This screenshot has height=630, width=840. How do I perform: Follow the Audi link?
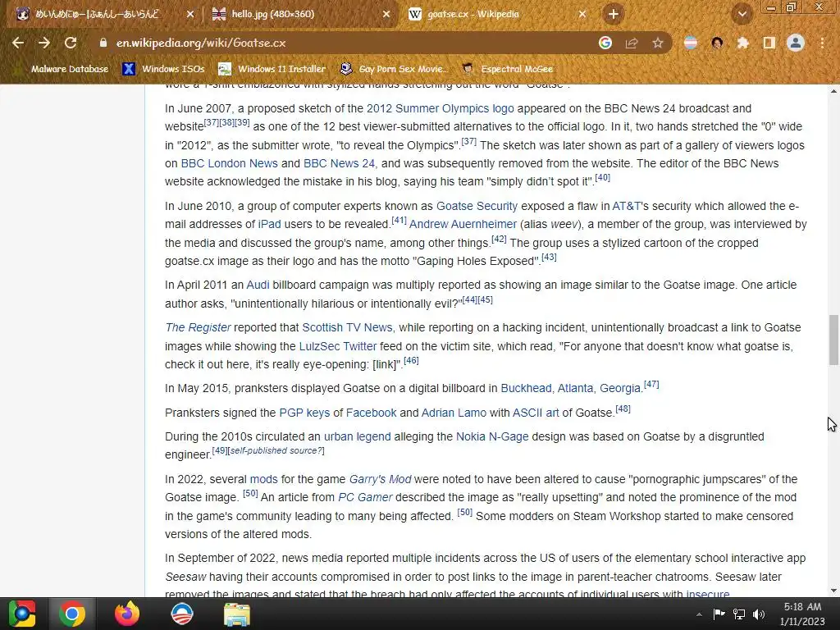pyautogui.click(x=258, y=285)
